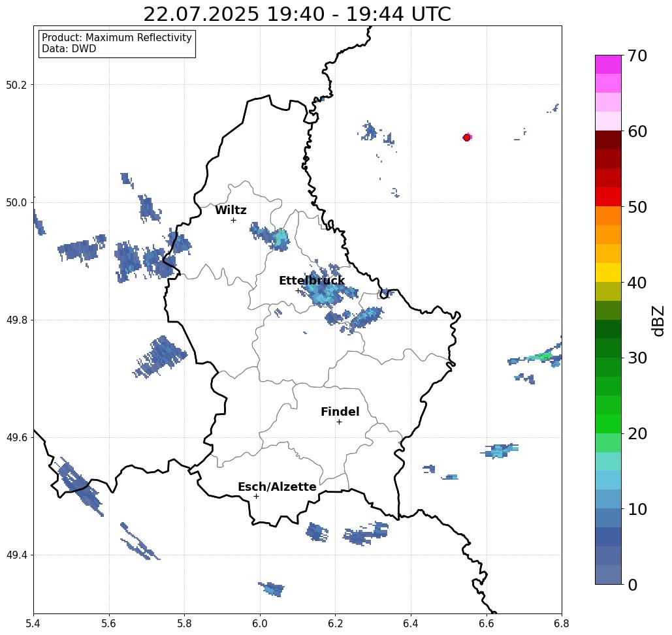Click the 0 label on colorbar
Image resolution: width=672 pixels, height=635 pixels.
tap(633, 585)
